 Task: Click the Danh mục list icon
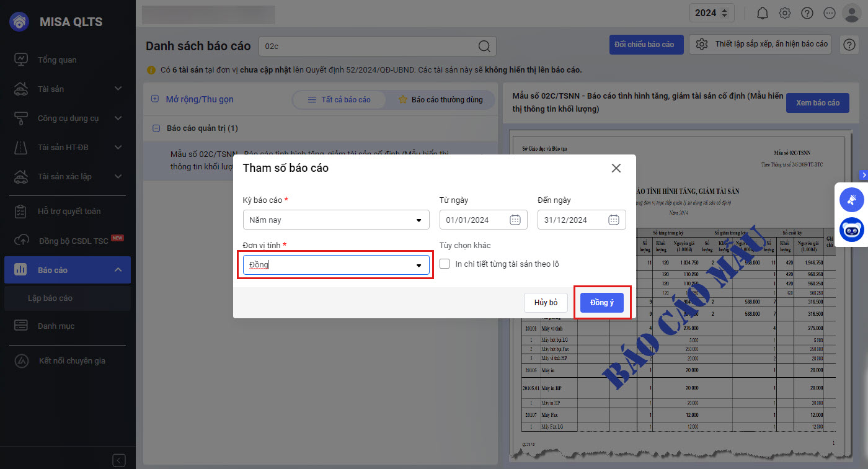pos(21,326)
